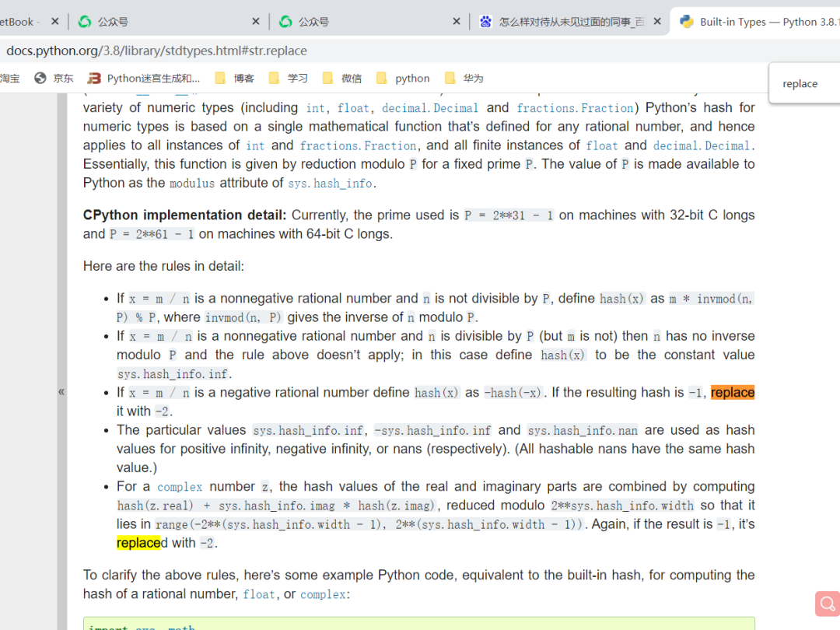The width and height of the screenshot is (840, 630).
Task: Open the Python迷宫生成和 bookmark
Action: coord(144,79)
